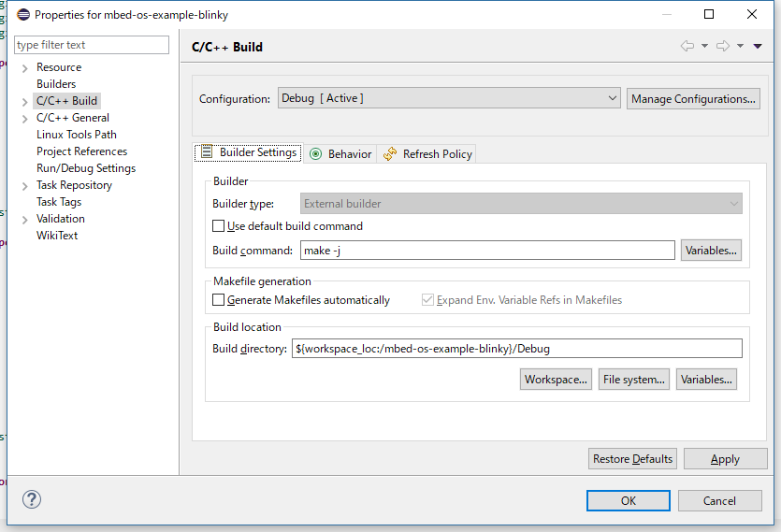Select WikiText in the tree
Viewport: 781px width, 532px height.
tap(57, 236)
